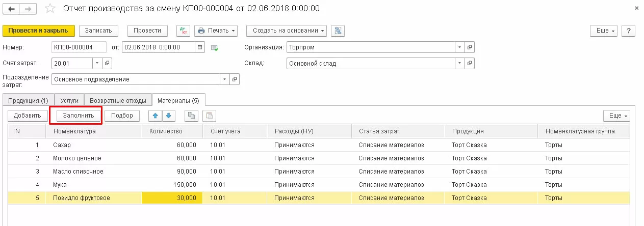Click the Номер input field

(79, 47)
